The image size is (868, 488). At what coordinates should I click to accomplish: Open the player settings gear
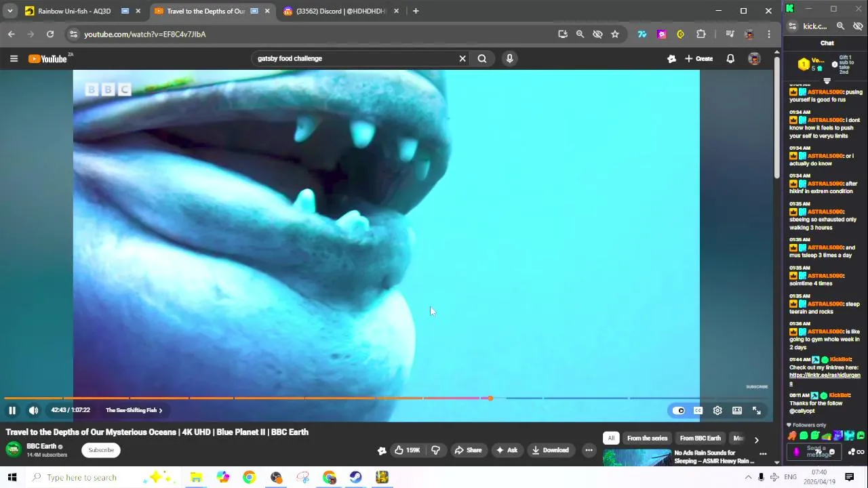point(717,410)
